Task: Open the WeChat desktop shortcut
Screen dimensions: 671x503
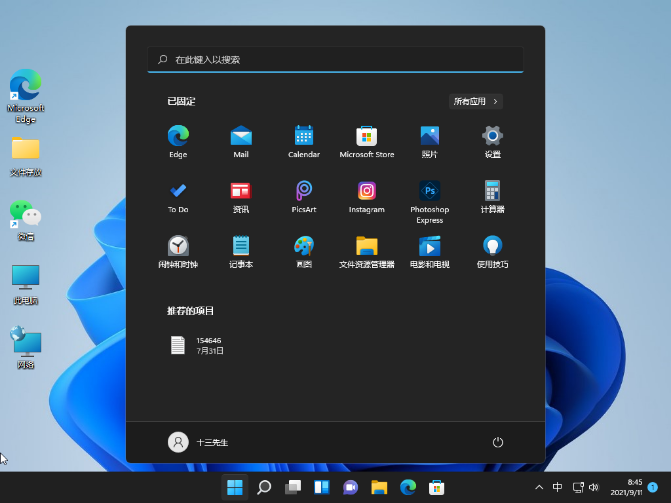Action: point(25,215)
